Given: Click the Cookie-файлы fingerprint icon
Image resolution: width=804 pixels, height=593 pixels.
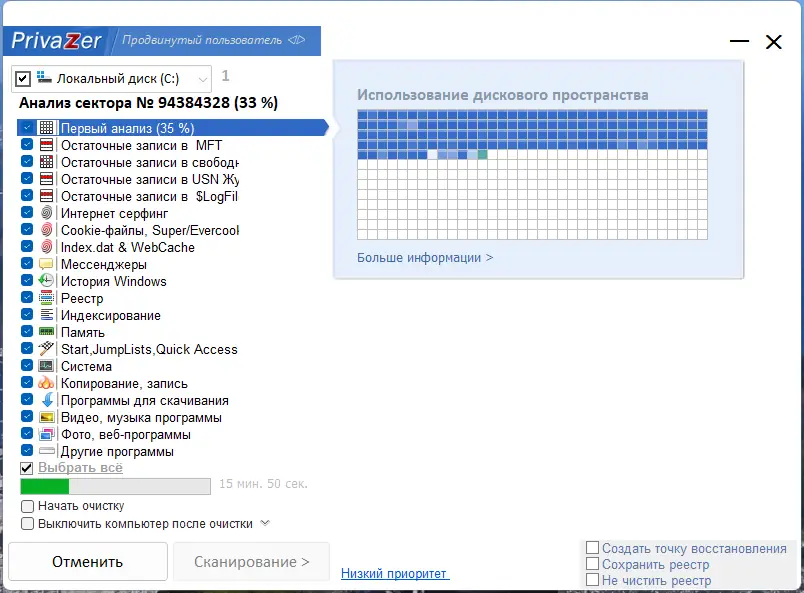Looking at the screenshot, I should coord(46,229).
